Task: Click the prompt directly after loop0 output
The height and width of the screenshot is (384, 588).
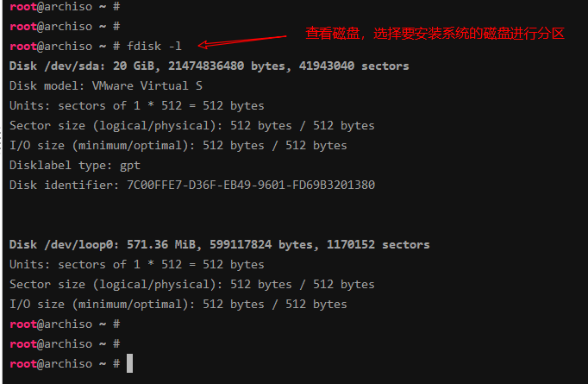Action: click(65, 324)
